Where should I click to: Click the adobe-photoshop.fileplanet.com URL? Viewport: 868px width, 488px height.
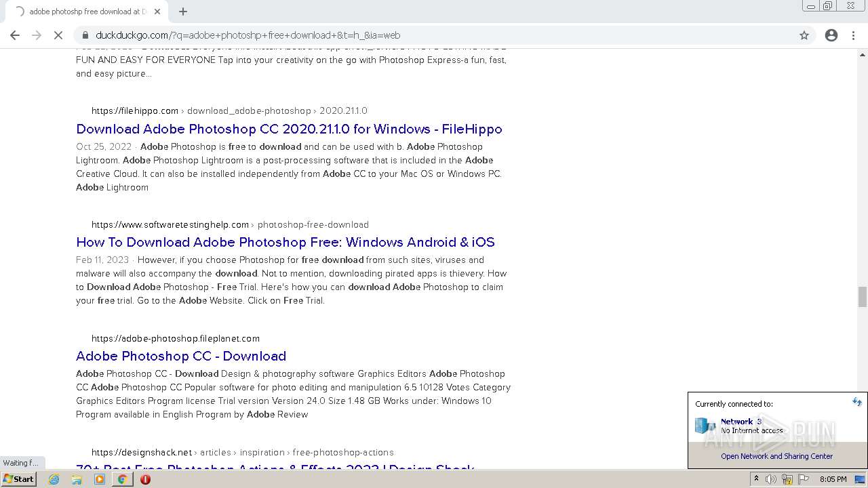click(x=176, y=338)
